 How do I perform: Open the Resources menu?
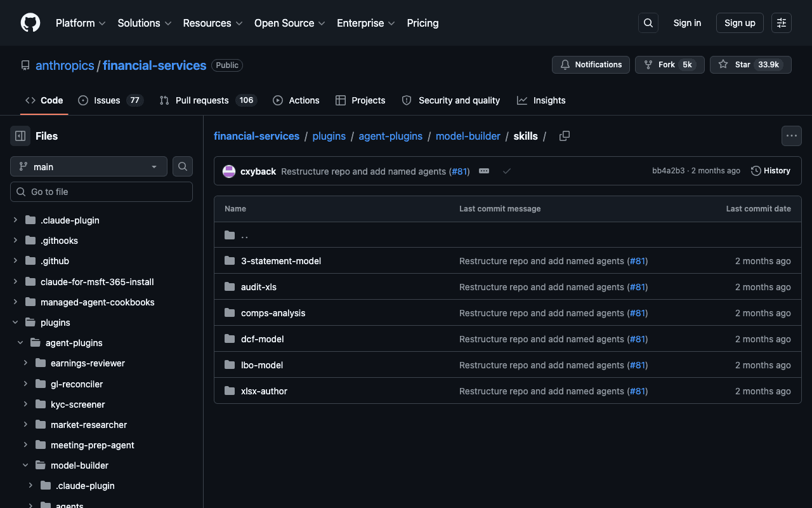pos(213,23)
